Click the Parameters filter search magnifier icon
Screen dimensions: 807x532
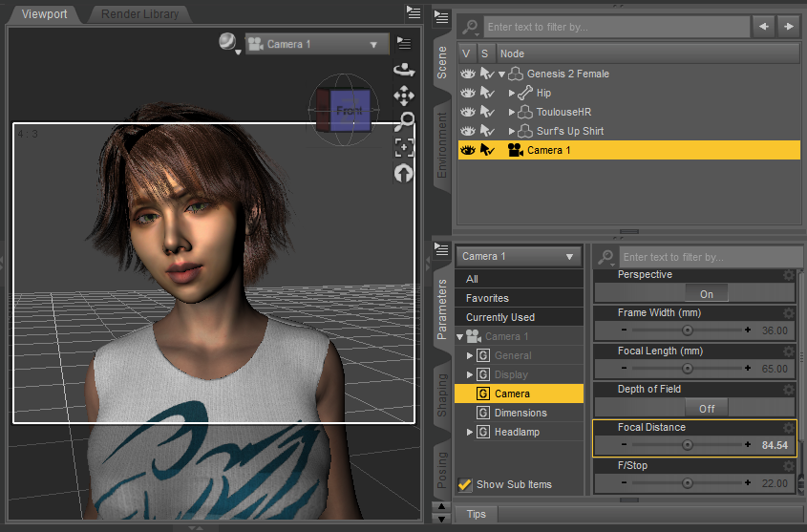605,257
